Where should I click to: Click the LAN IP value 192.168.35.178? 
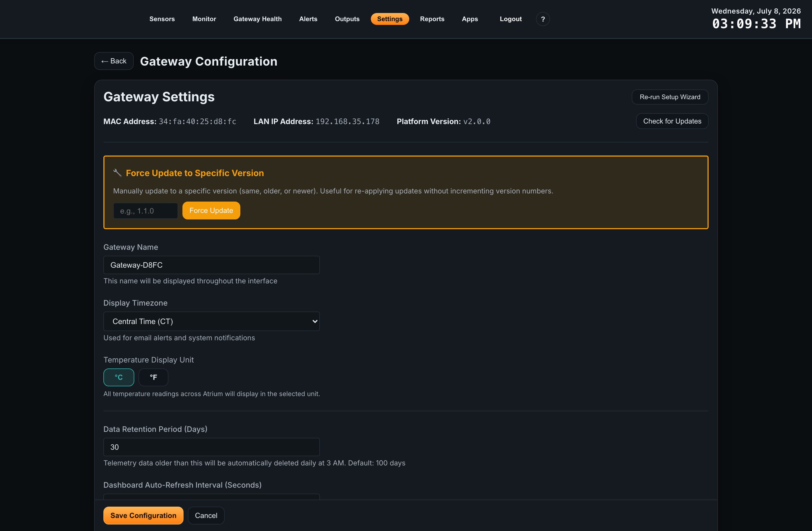[x=347, y=122]
